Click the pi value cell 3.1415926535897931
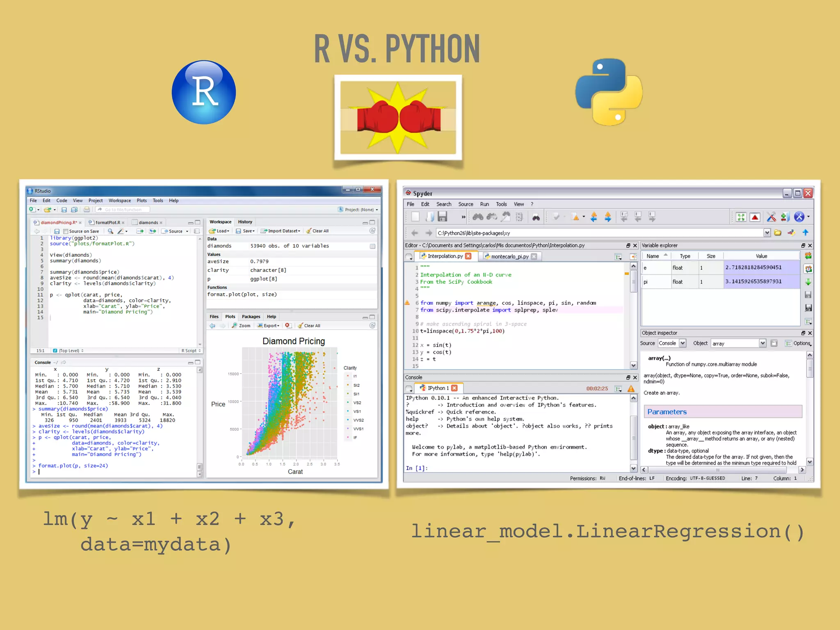Screen dimensions: 840x630 (761, 281)
